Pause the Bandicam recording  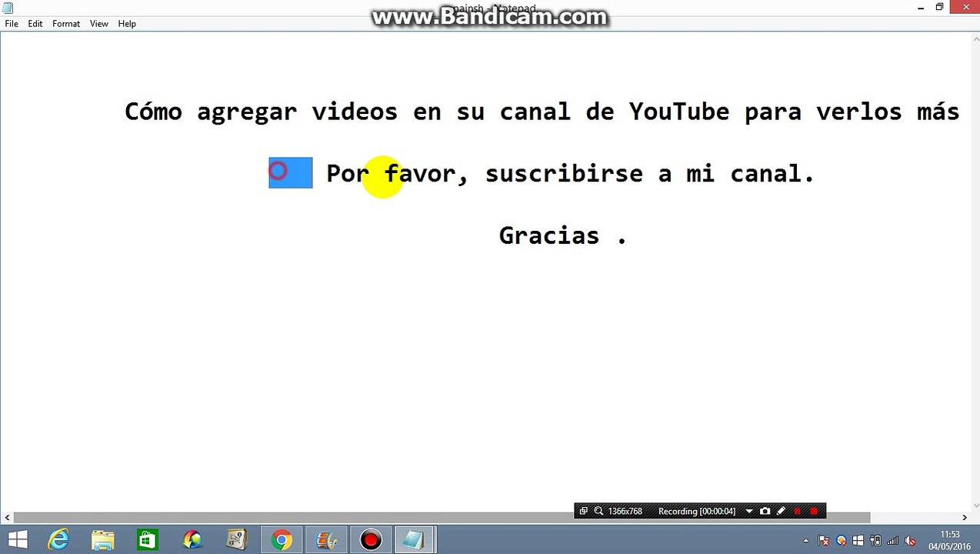pos(797,511)
